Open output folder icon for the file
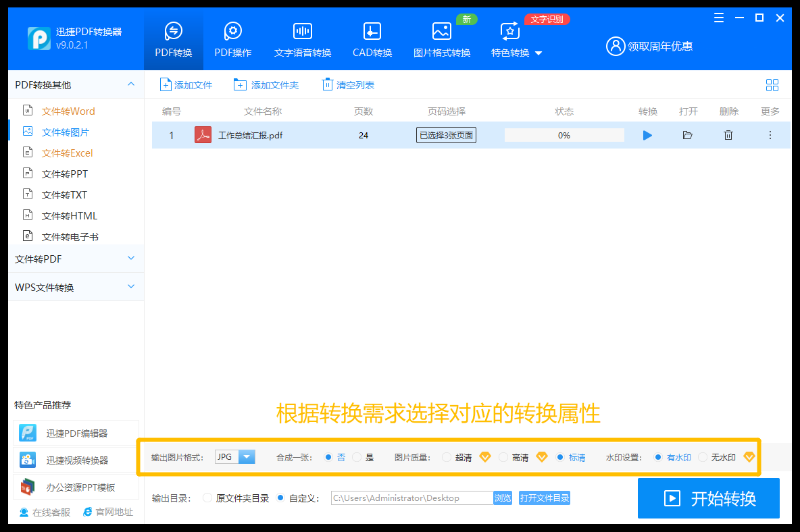 [x=687, y=135]
